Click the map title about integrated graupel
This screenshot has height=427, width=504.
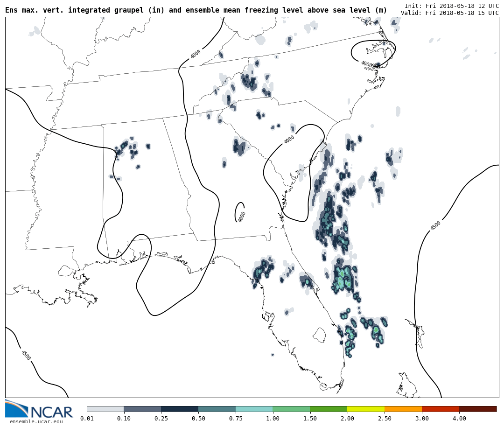pyautogui.click(x=196, y=10)
